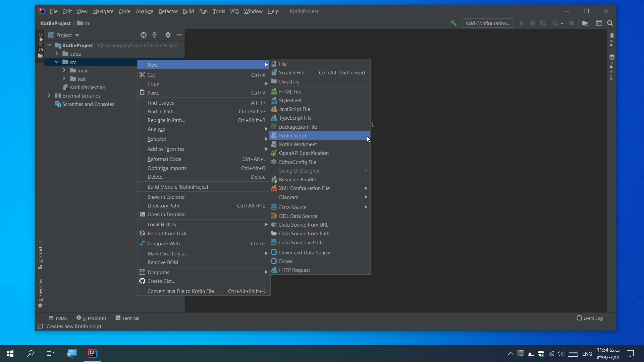Open the Debug tool with the bug icon
Screen dimensions: 644x362
pos(533,23)
